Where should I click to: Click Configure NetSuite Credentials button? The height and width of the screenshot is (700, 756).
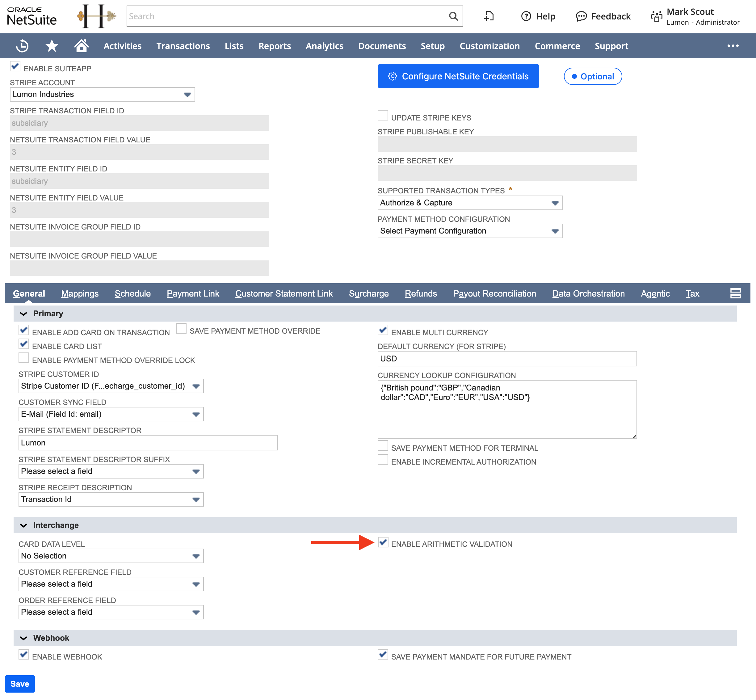(x=458, y=76)
